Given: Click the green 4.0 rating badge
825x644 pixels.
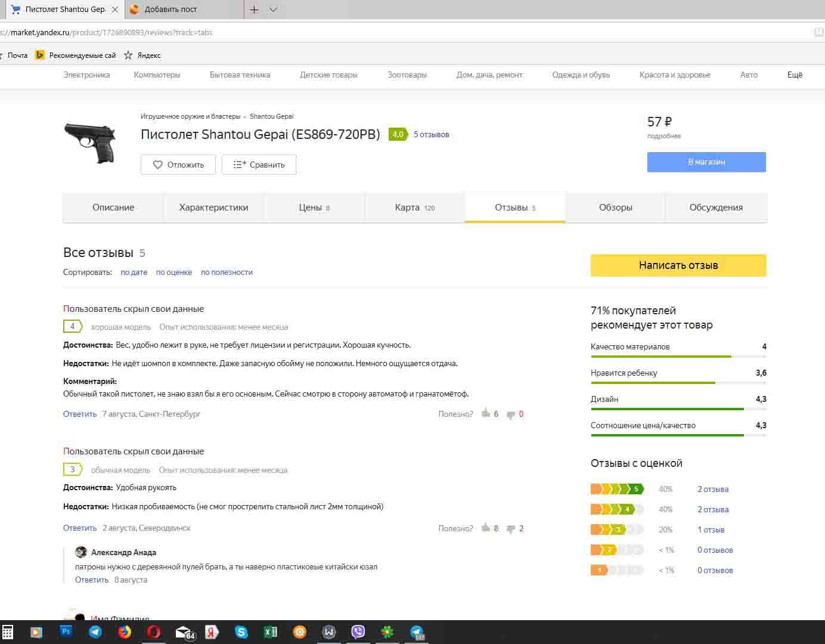Looking at the screenshot, I should click(398, 135).
